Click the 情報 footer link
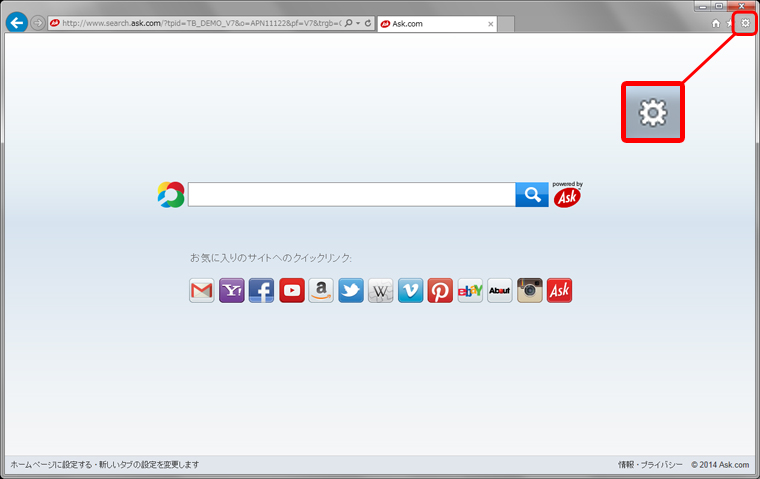Viewport: 760px width, 479px height. click(x=626, y=464)
